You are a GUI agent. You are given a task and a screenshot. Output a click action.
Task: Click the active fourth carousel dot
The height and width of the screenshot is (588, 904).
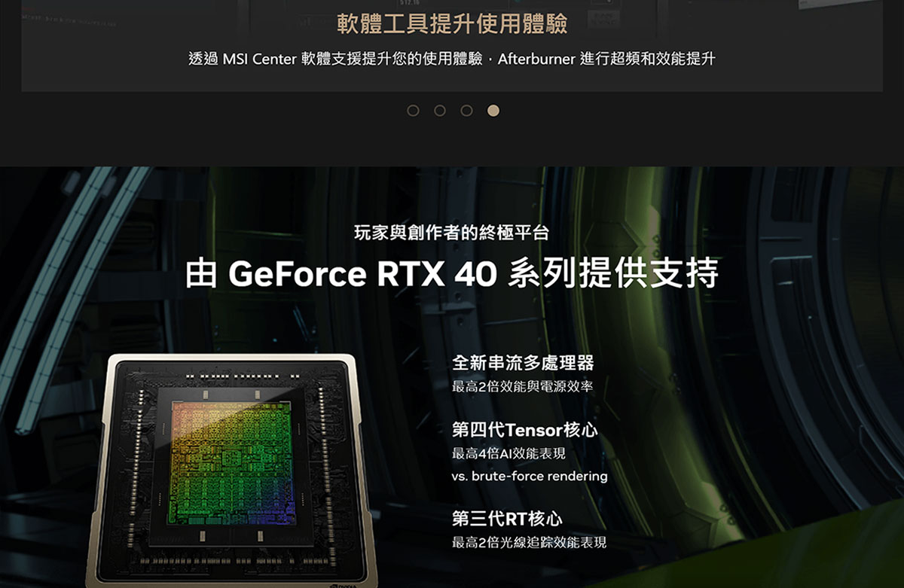pos(493,111)
